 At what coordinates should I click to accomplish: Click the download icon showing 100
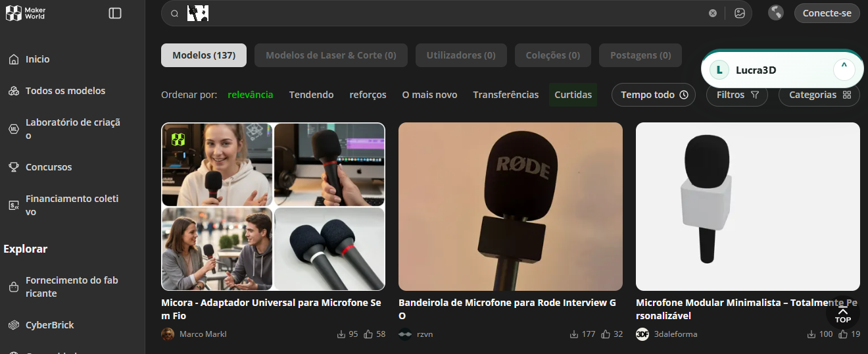[811, 334]
